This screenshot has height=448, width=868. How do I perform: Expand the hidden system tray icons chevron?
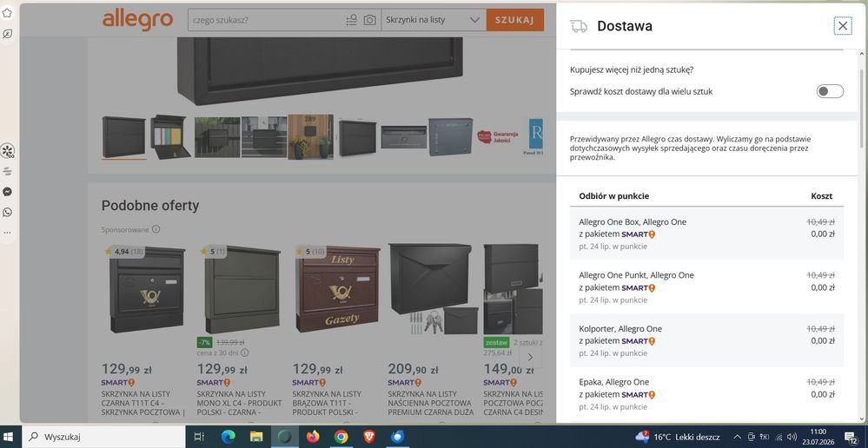(738, 437)
